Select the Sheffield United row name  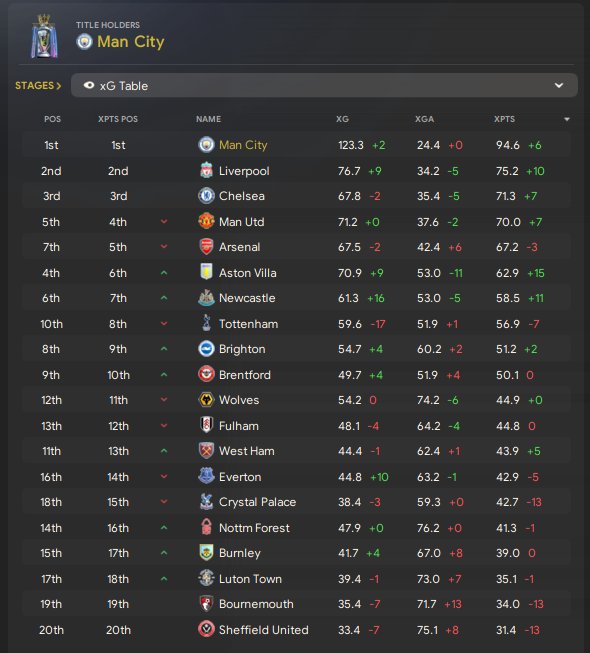pos(264,630)
